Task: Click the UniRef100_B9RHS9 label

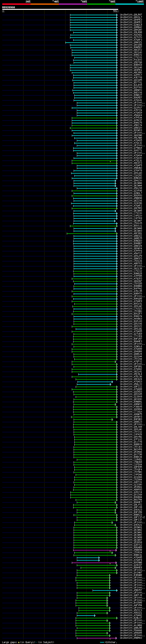Action: [x=131, y=65]
